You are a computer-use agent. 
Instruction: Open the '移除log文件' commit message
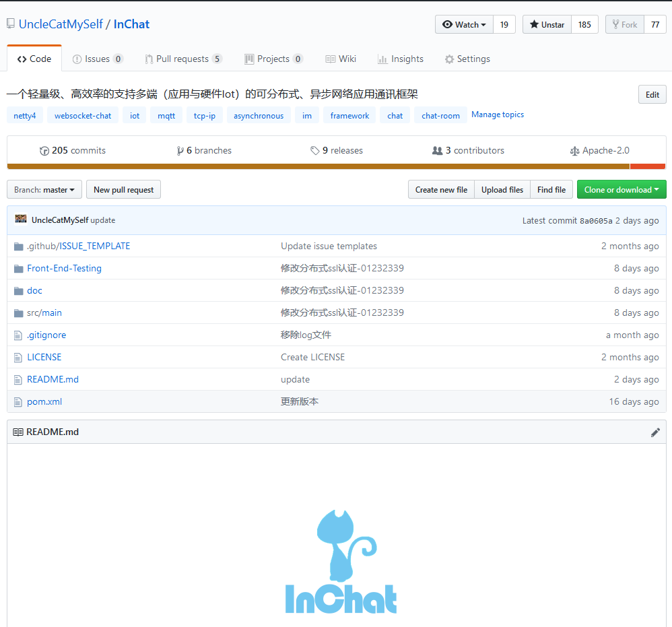[306, 335]
